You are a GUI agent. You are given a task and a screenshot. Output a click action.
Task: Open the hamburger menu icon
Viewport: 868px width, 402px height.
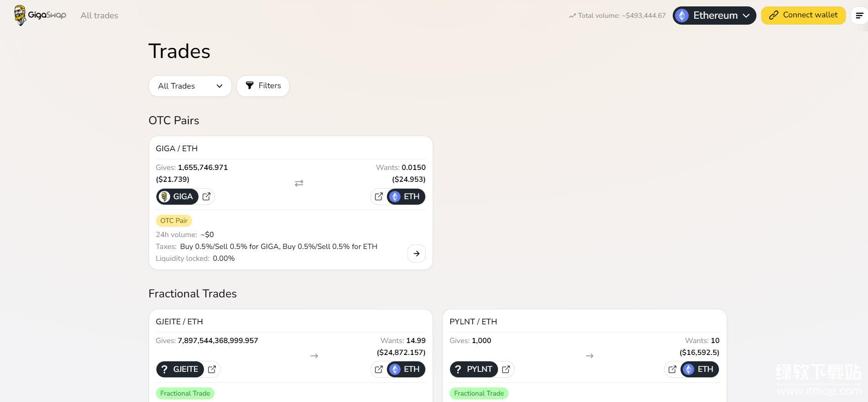pyautogui.click(x=859, y=16)
